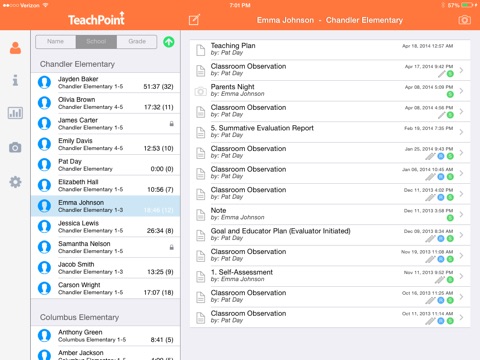Sort list by School tab
Viewport: 480px width, 360px height.
(96, 42)
